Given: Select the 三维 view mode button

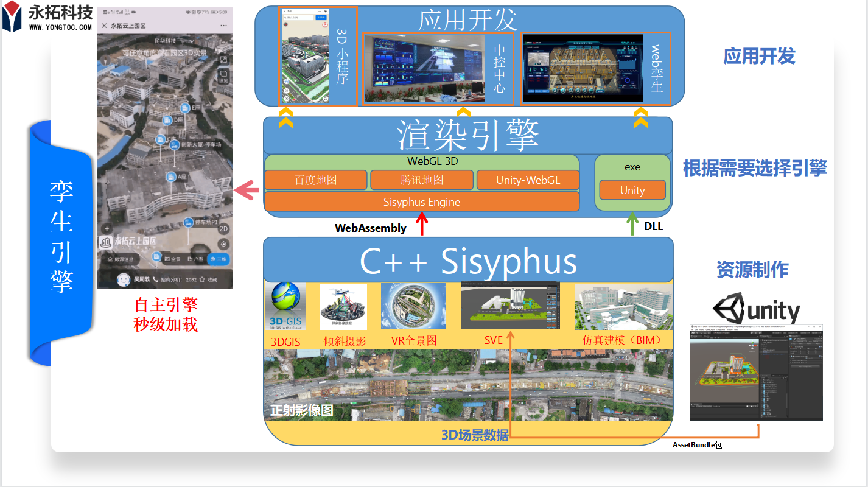Looking at the screenshot, I should coord(218,259).
